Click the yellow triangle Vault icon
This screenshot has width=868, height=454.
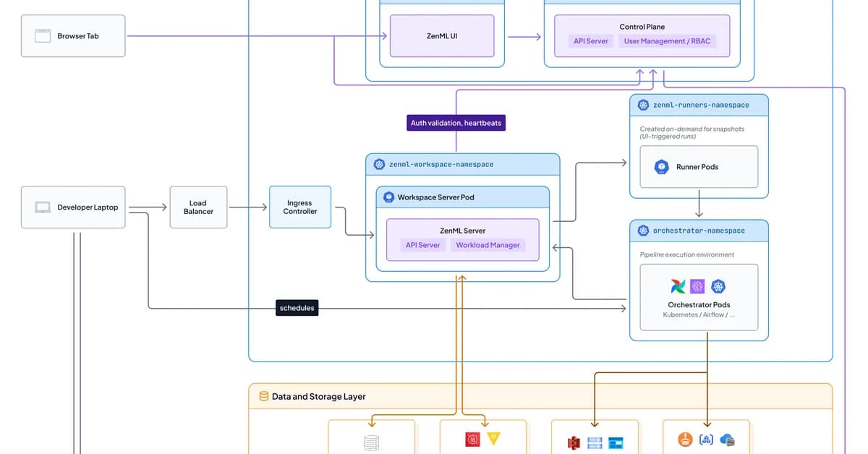pos(493,439)
